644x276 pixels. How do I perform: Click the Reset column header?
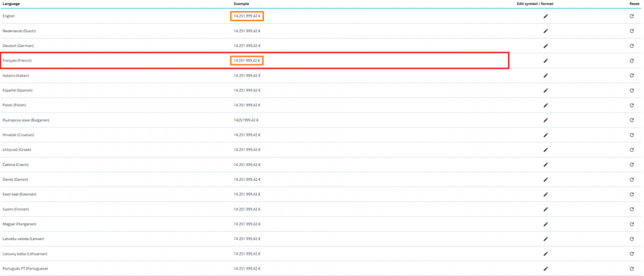coord(634,4)
